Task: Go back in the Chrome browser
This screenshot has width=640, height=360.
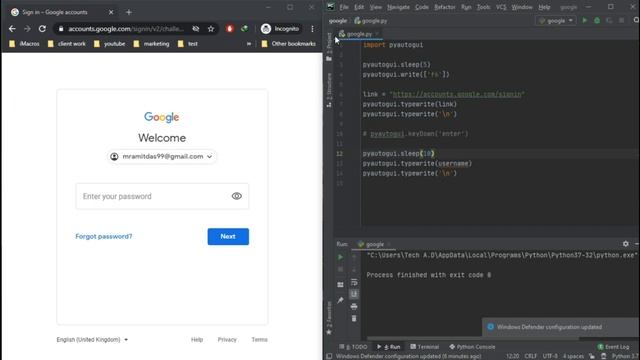Action: (x=12, y=29)
